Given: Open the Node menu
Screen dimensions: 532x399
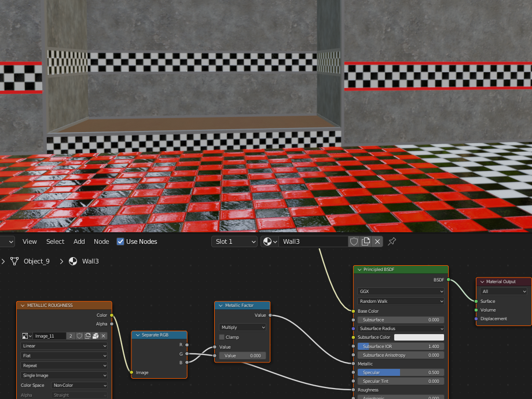Looking at the screenshot, I should pos(101,241).
